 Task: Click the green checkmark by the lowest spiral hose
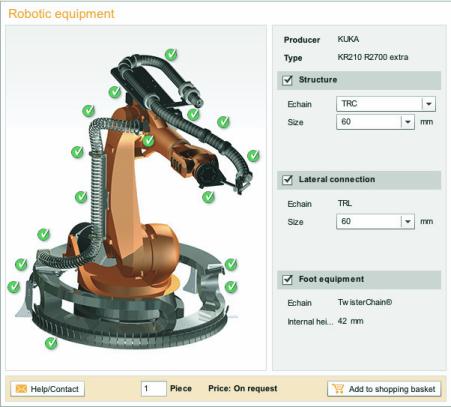point(43,234)
